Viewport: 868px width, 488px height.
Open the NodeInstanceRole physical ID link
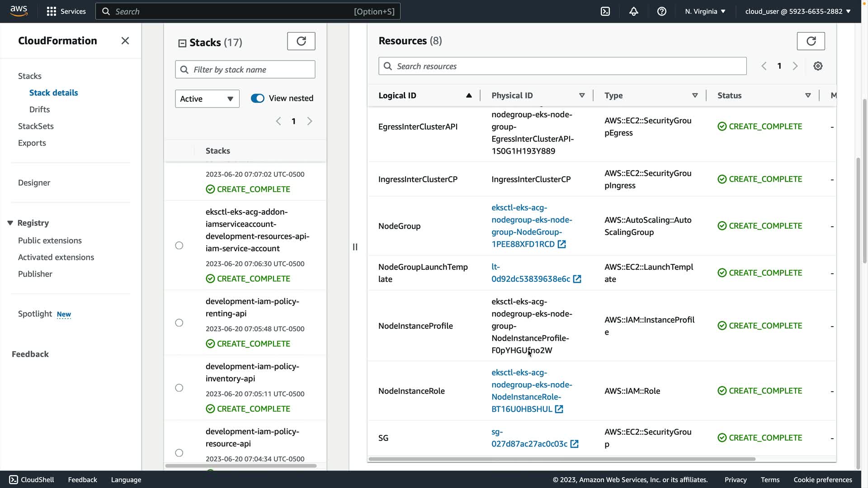click(x=531, y=391)
